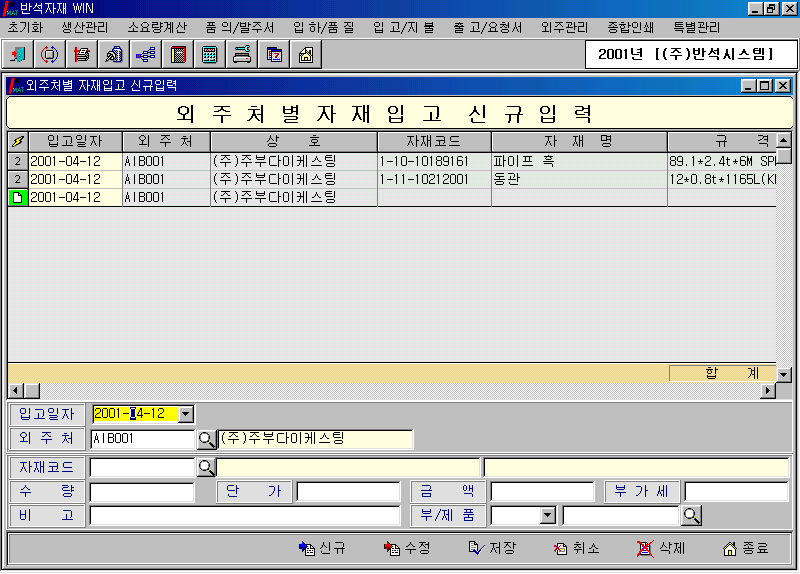Open the tree diagram toolbar icon
This screenshot has height=574, width=800.
146,55
